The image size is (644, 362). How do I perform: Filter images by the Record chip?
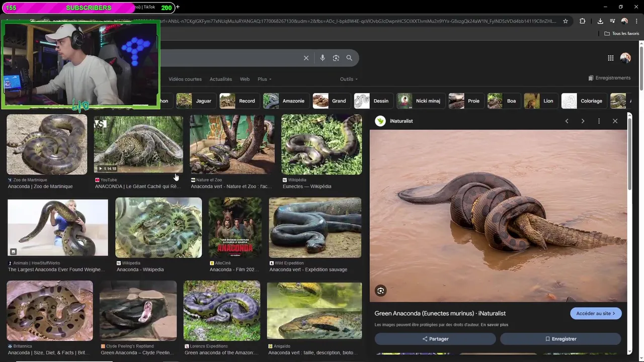point(239,101)
